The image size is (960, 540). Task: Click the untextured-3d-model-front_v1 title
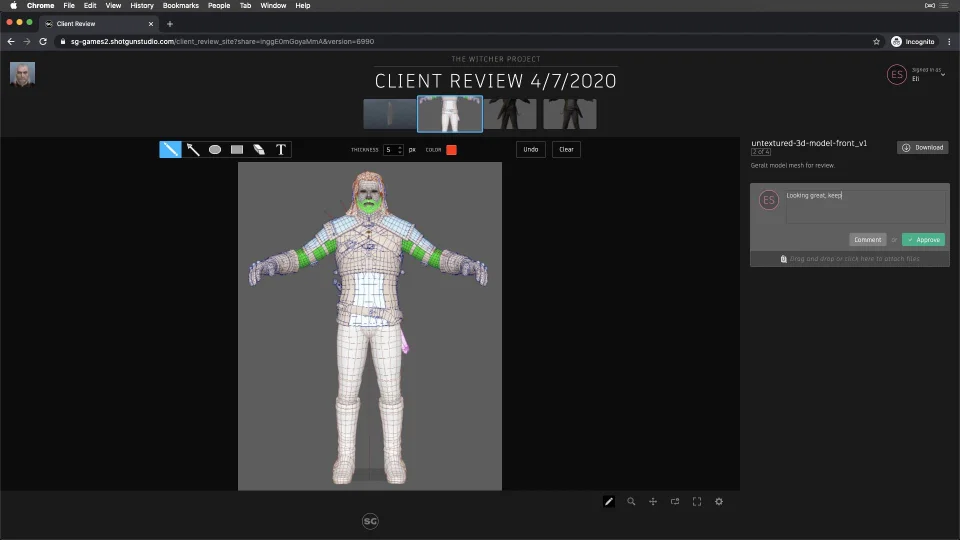pos(809,143)
